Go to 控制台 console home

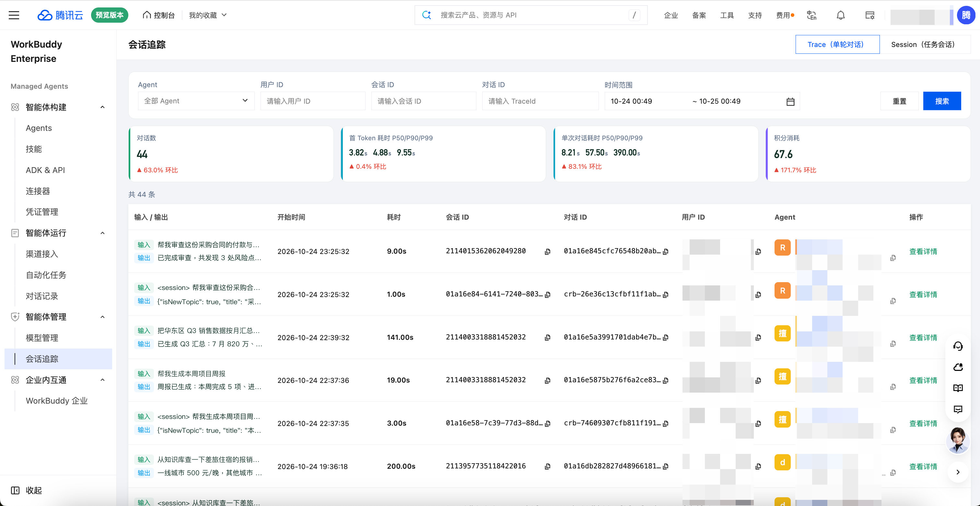click(159, 15)
